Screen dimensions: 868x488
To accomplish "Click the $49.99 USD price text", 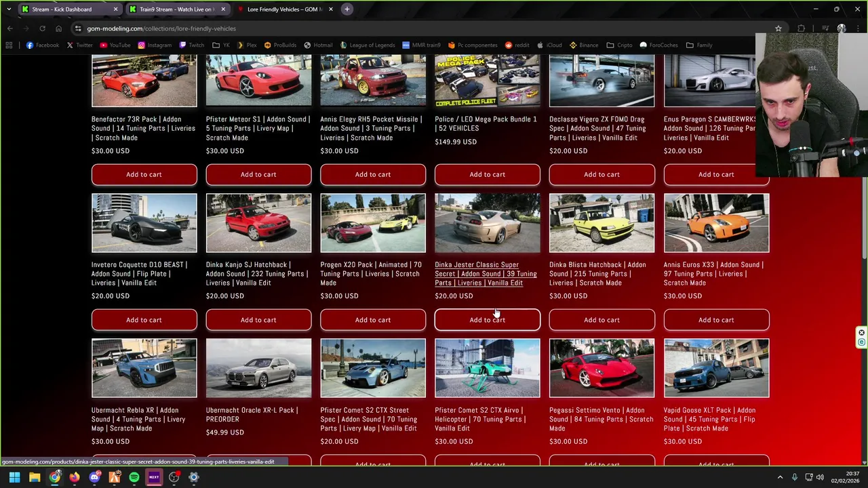I will click(x=225, y=432).
